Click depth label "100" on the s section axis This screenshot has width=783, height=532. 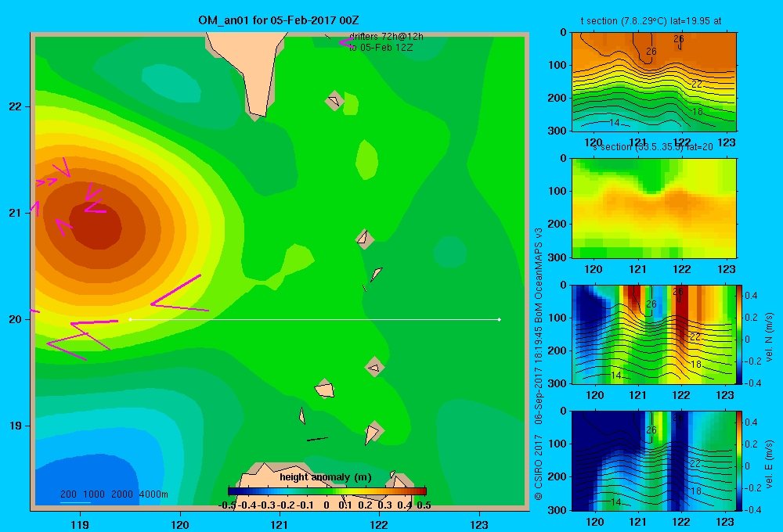click(557, 191)
